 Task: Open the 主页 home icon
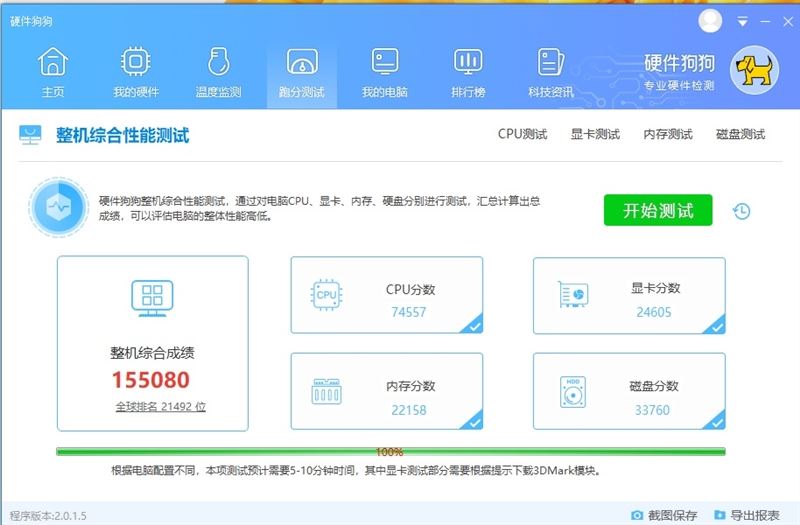[x=53, y=61]
